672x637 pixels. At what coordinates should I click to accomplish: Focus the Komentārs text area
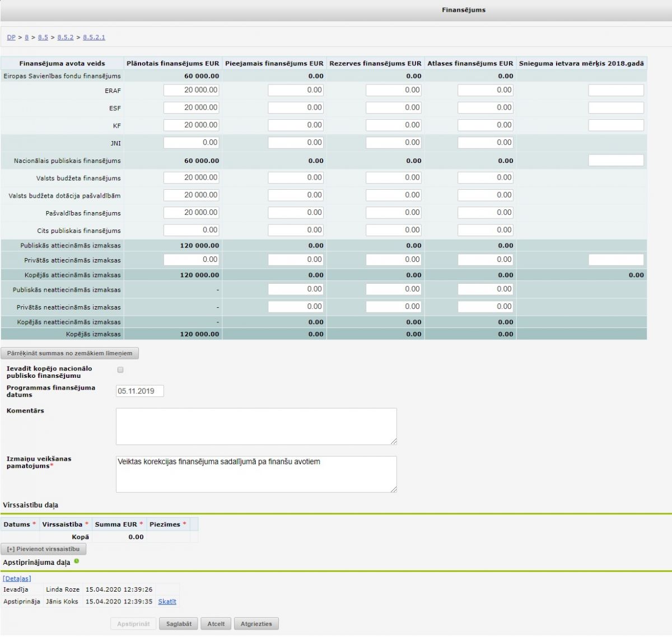click(256, 427)
